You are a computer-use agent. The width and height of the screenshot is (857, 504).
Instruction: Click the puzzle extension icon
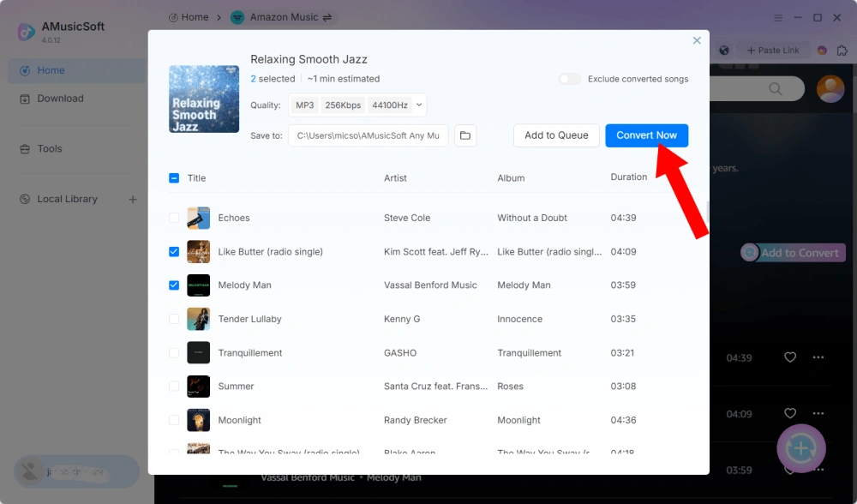pos(842,51)
